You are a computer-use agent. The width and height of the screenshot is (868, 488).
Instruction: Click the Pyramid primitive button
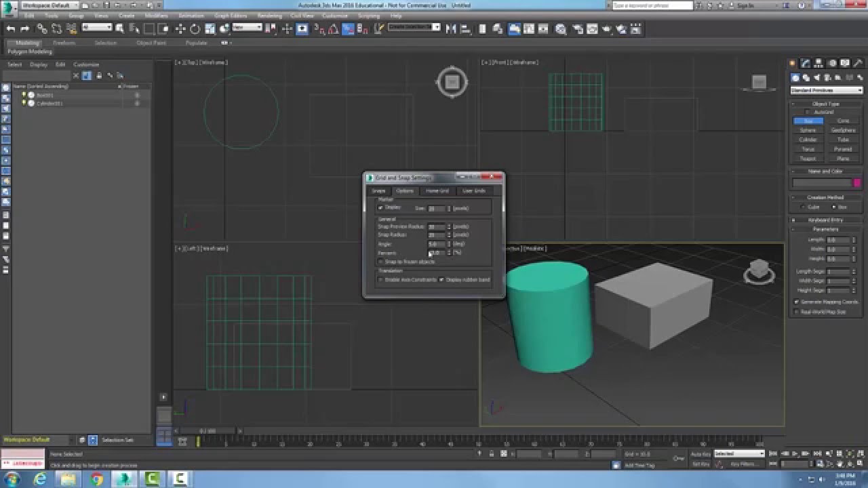[843, 149]
